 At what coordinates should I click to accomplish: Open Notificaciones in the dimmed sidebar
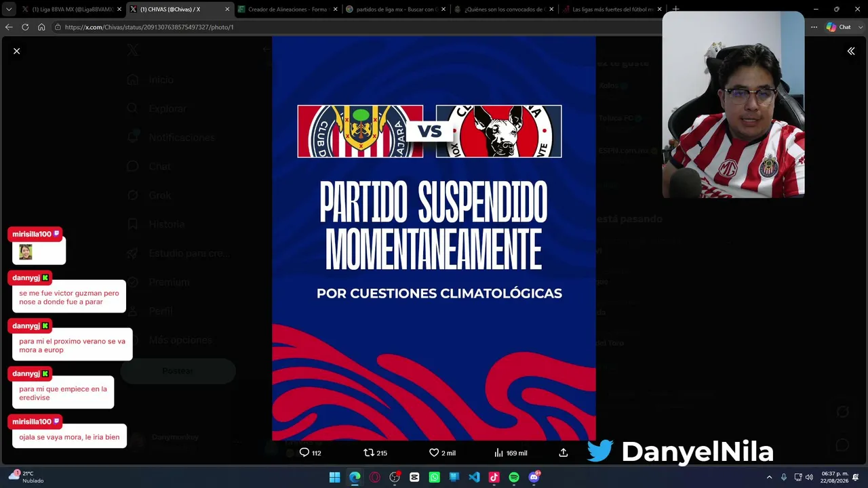click(172, 138)
